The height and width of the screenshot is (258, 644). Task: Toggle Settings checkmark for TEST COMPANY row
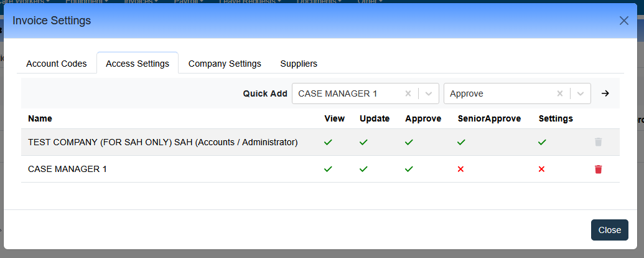pyautogui.click(x=542, y=142)
